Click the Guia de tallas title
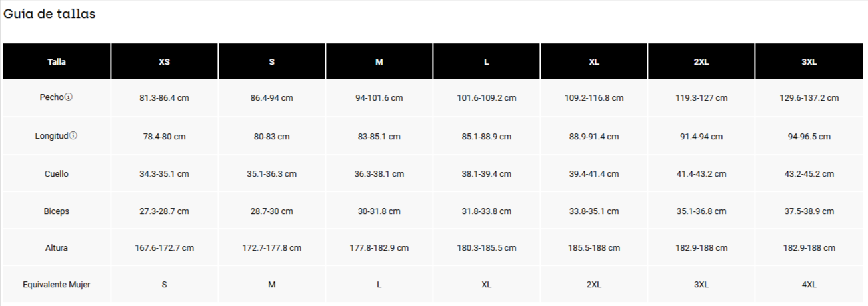Screen dimensions: 868x306 (50, 14)
